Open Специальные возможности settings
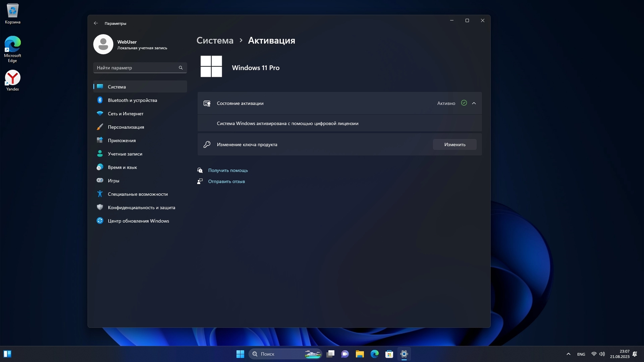Viewport: 644px width, 362px height. 138,194
